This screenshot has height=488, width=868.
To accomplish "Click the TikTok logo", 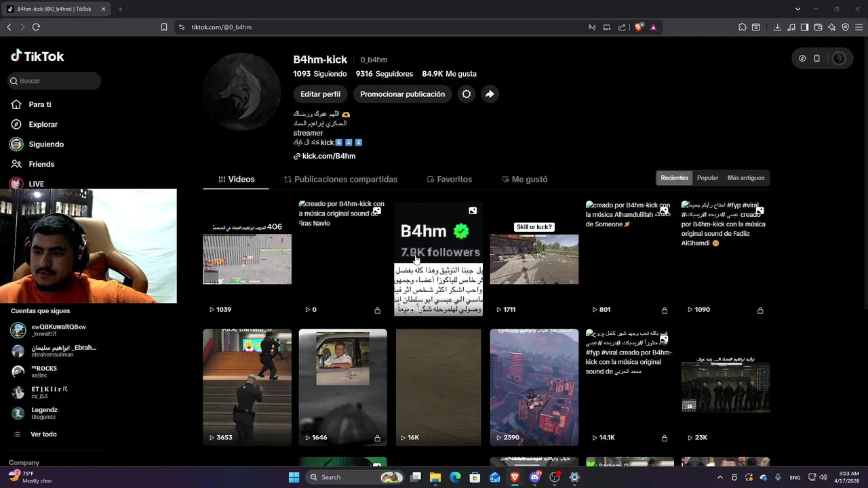I will click(37, 56).
